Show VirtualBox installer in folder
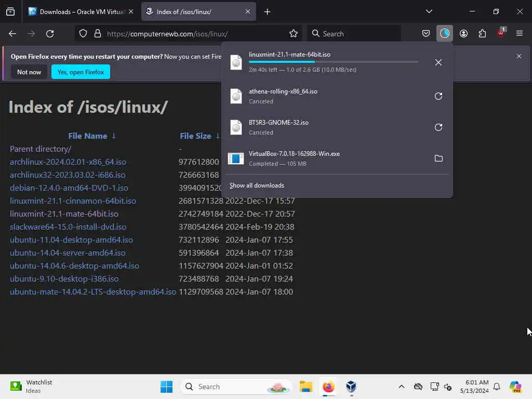Screen dimensions: 532x399 438,158
